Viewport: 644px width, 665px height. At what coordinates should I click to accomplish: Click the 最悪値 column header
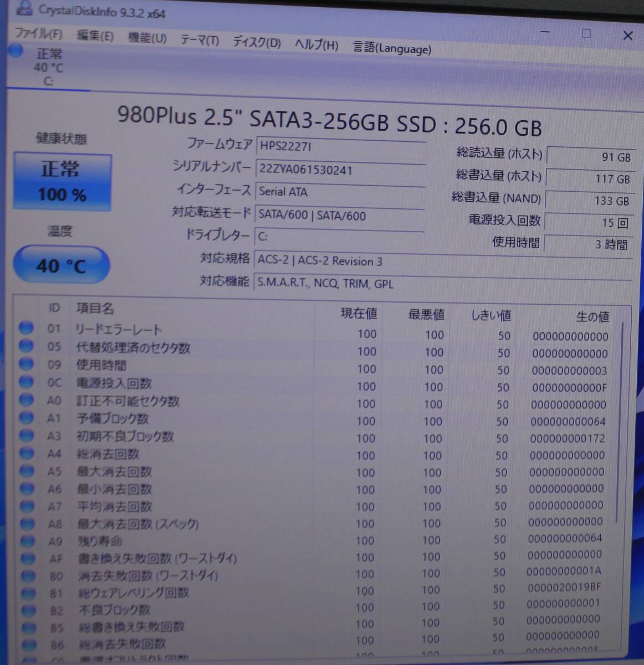[x=426, y=315]
